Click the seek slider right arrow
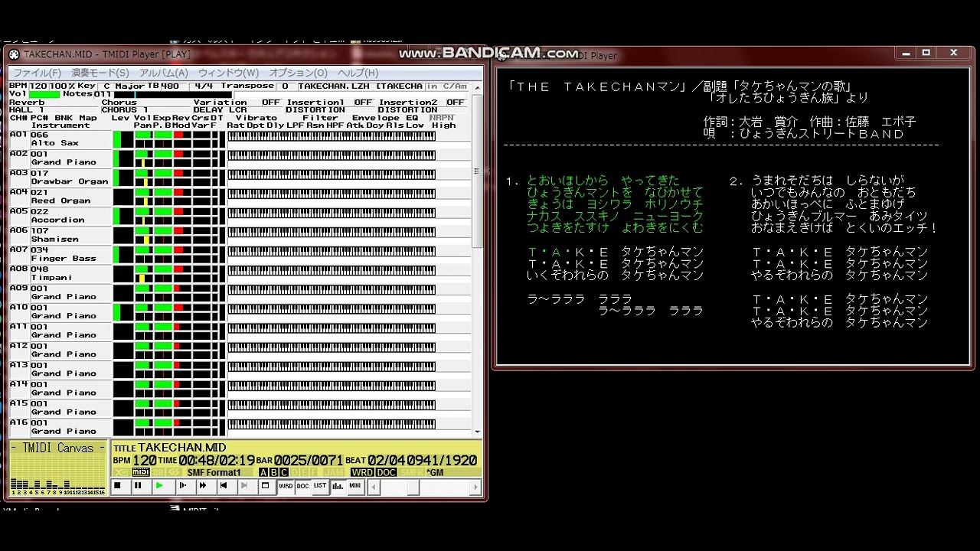Screen dimensions: 980x551 475,487
